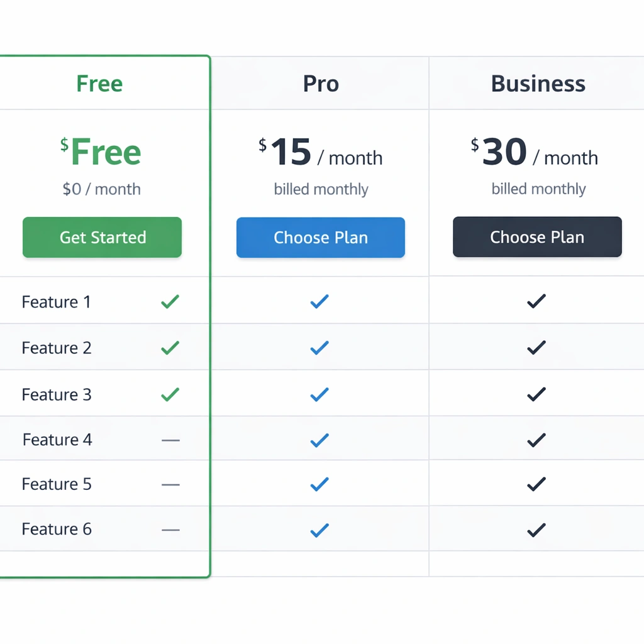Click green checkmark for Feature 1
644x644 pixels.
click(170, 302)
